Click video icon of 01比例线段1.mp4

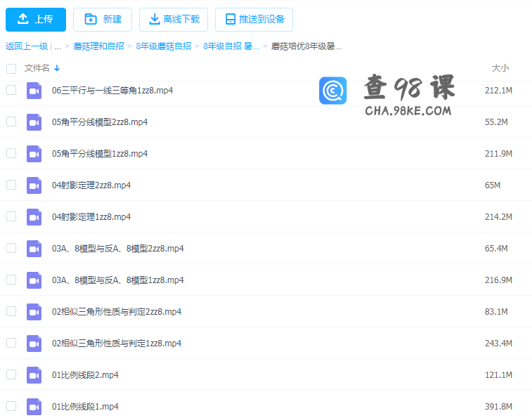click(34, 407)
